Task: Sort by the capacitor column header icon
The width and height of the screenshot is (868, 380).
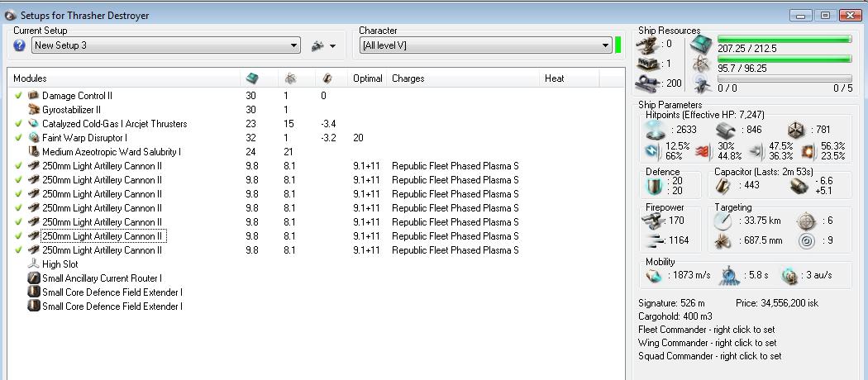Action: [327, 78]
